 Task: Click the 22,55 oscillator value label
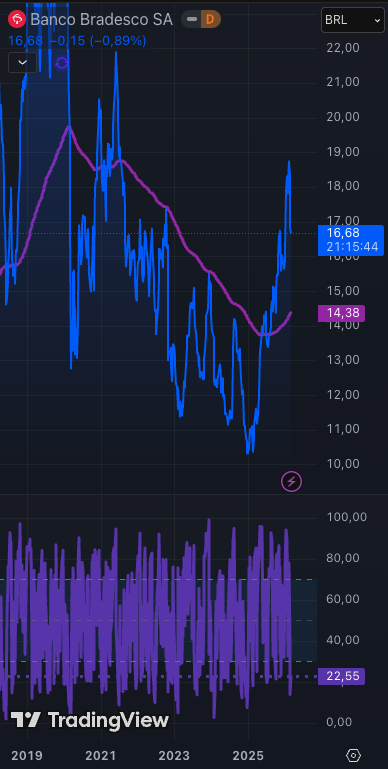click(x=341, y=676)
